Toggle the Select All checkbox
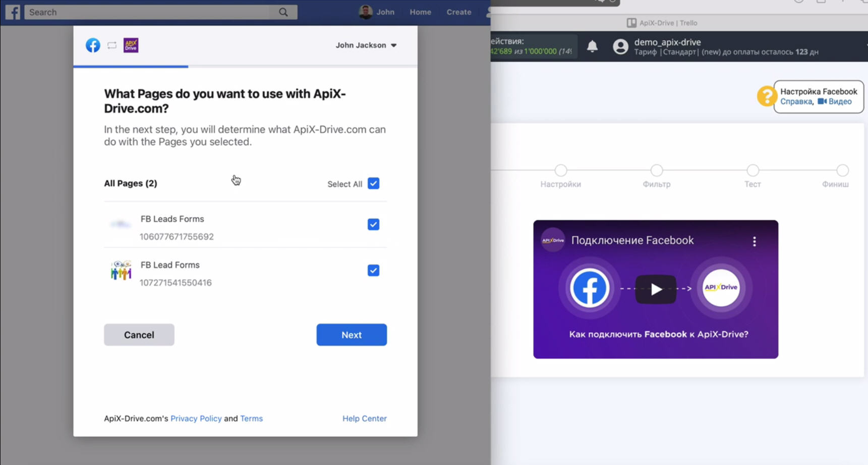The height and width of the screenshot is (465, 868). tap(373, 183)
